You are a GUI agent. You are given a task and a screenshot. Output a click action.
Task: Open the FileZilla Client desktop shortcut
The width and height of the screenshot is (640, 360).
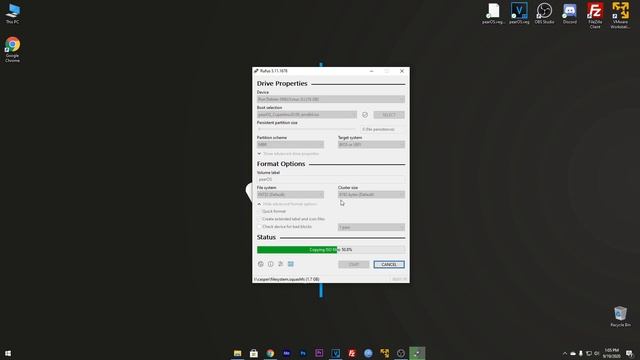[x=595, y=16]
